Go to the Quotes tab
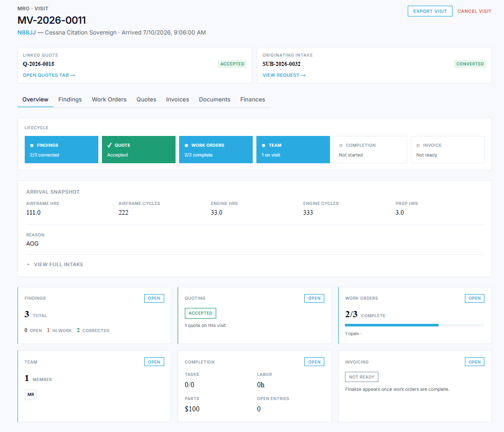 (146, 100)
